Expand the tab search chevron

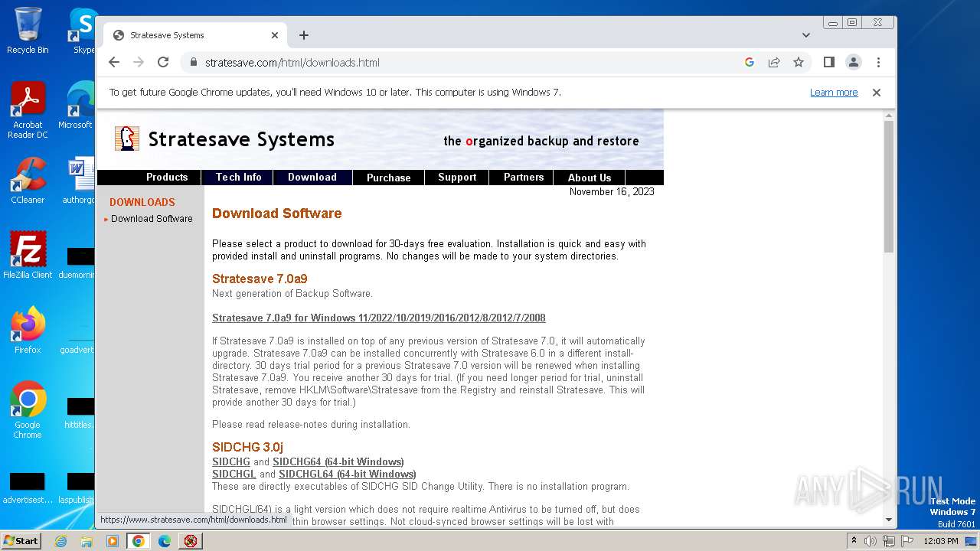(806, 35)
